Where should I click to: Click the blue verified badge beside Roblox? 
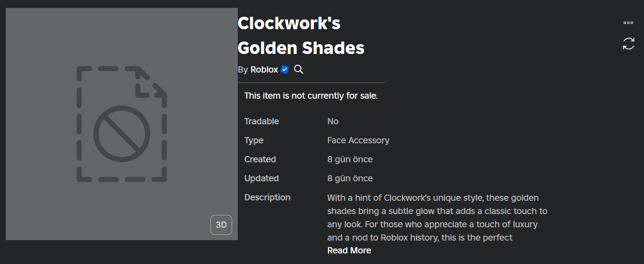tap(284, 69)
